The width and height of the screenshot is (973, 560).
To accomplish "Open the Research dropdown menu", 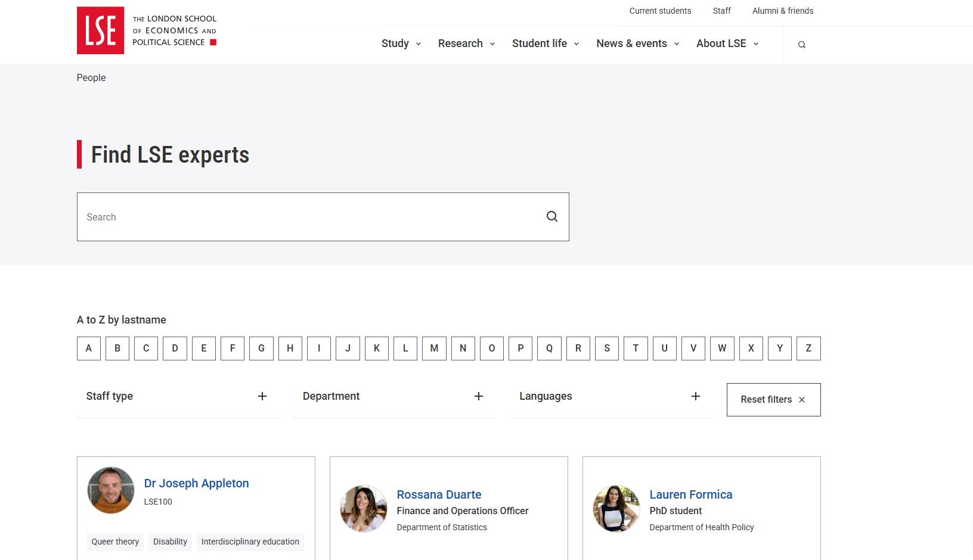I will pyautogui.click(x=467, y=43).
